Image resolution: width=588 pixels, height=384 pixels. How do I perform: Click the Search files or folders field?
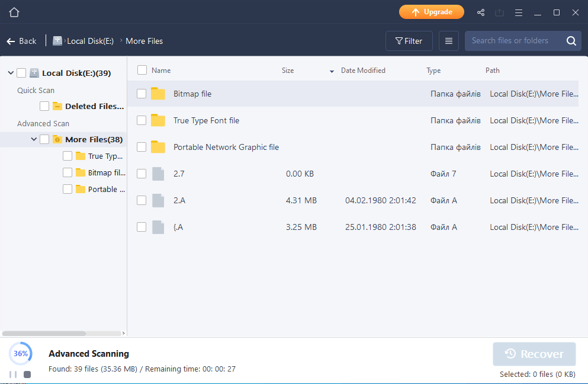(x=516, y=41)
